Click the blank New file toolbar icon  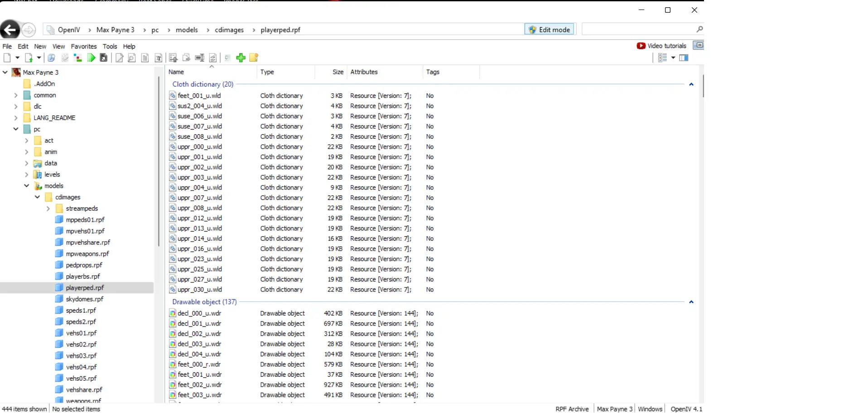[7, 58]
